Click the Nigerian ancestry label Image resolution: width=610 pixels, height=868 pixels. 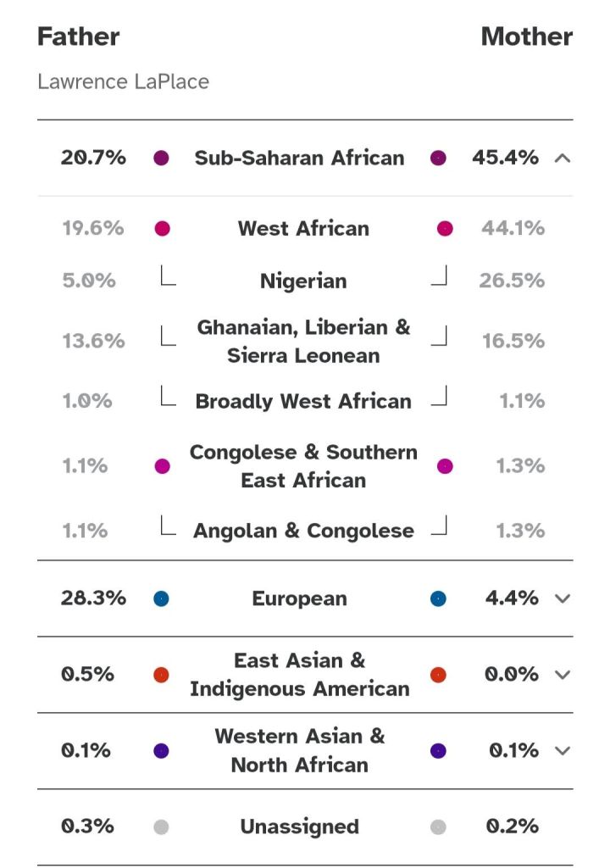tap(303, 281)
